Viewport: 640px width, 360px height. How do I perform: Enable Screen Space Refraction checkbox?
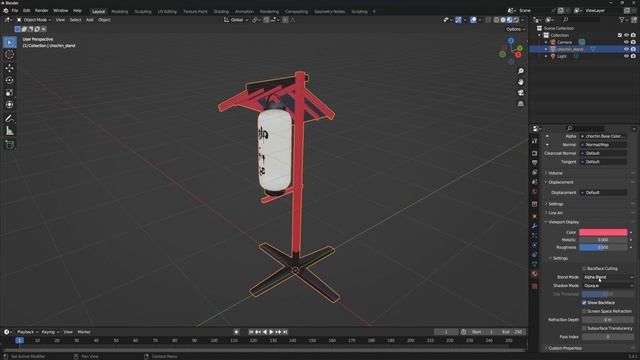(x=584, y=311)
